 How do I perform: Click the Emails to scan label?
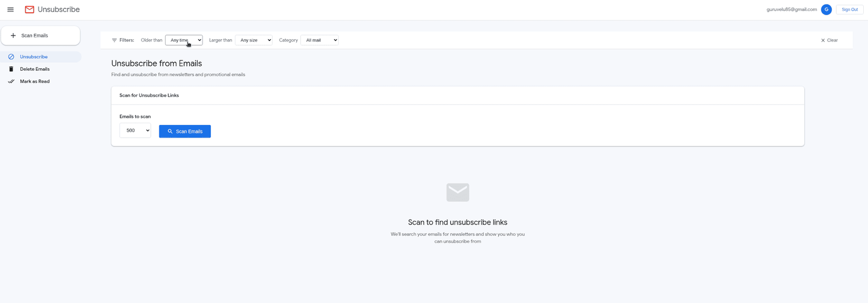[x=135, y=116]
